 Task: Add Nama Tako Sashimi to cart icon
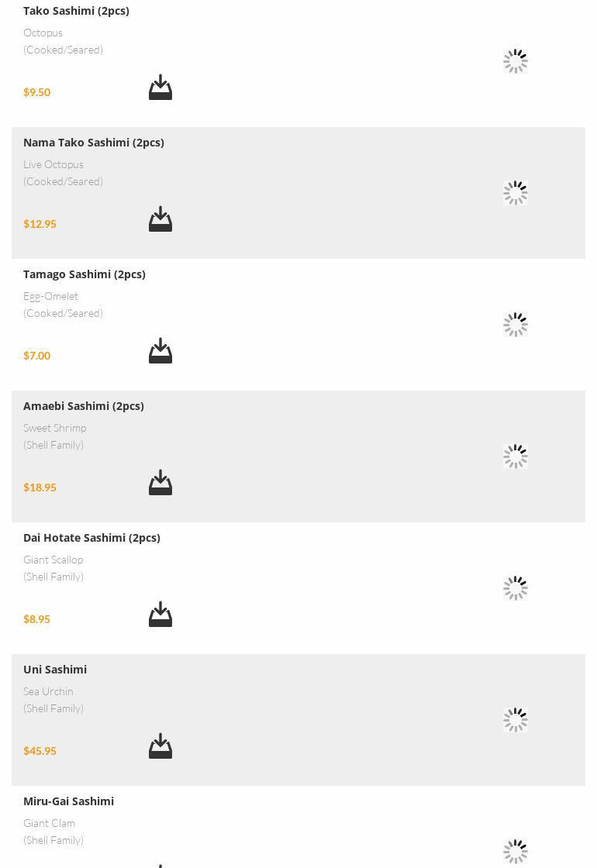pos(160,219)
